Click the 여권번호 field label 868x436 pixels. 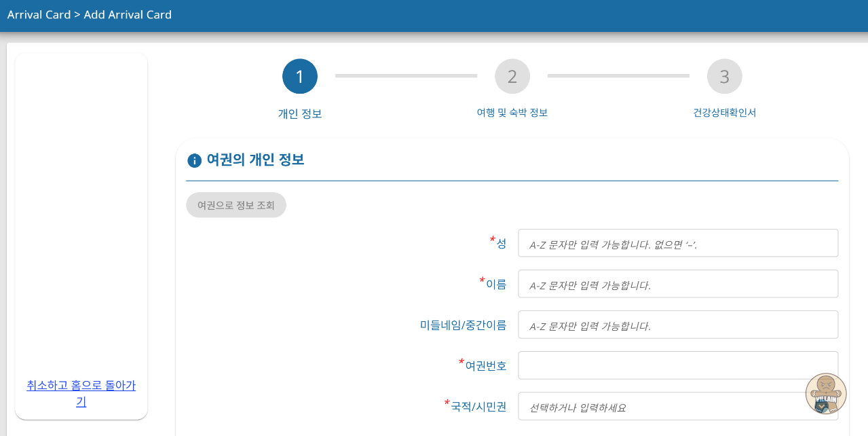pyautogui.click(x=485, y=365)
